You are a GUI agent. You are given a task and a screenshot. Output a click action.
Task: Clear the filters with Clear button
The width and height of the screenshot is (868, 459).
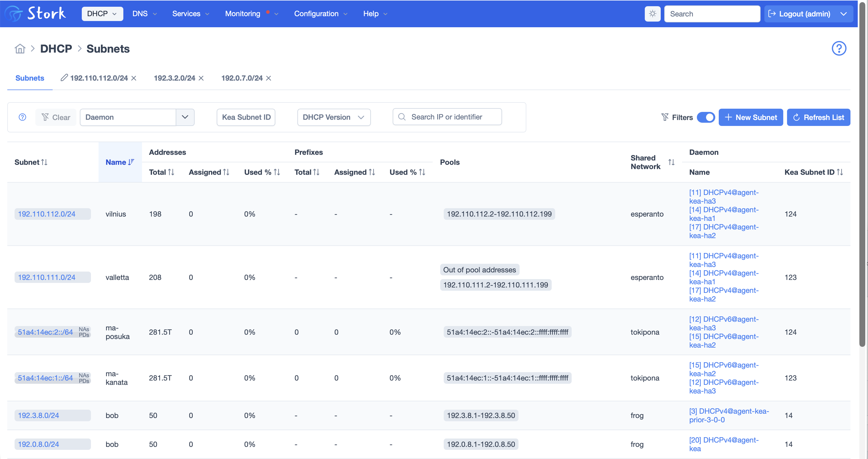coord(56,117)
